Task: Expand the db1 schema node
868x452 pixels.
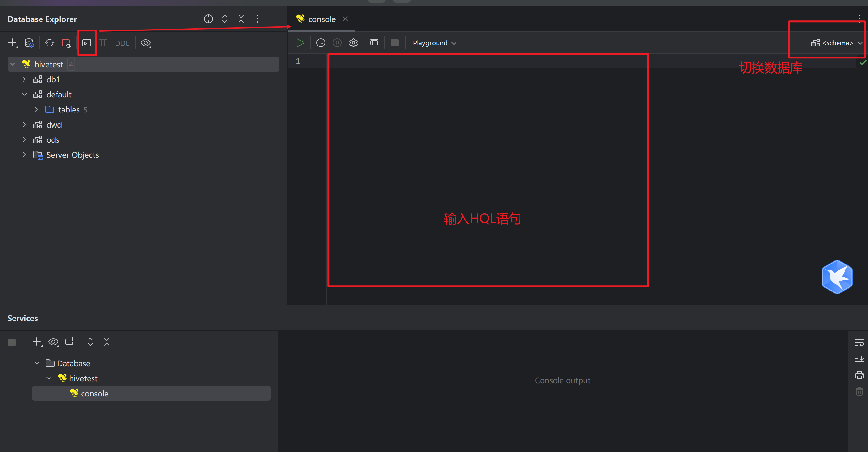Action: 24,79
